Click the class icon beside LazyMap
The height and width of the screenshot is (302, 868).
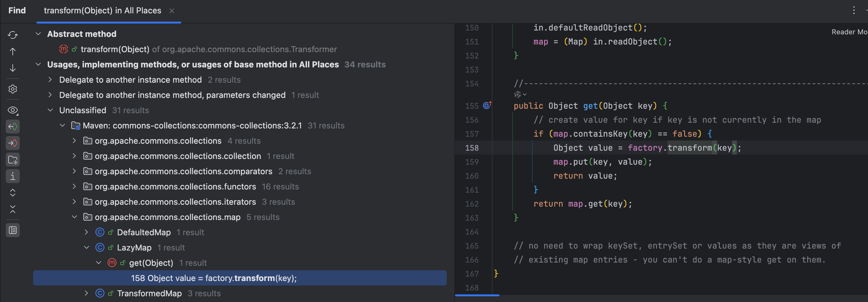pyautogui.click(x=100, y=247)
